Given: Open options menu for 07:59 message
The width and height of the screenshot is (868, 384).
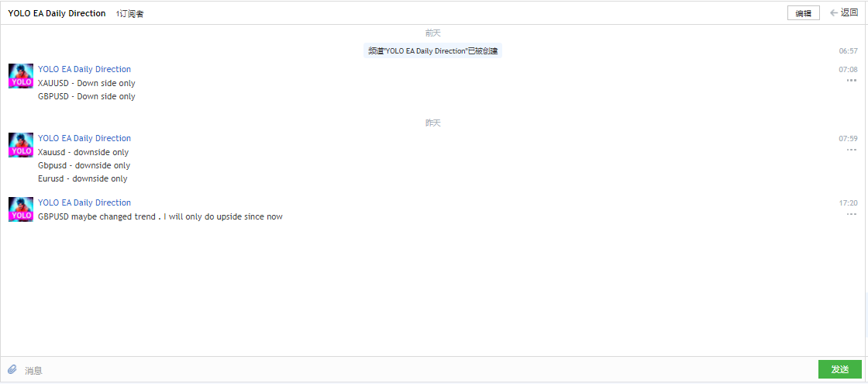Looking at the screenshot, I should 852,150.
